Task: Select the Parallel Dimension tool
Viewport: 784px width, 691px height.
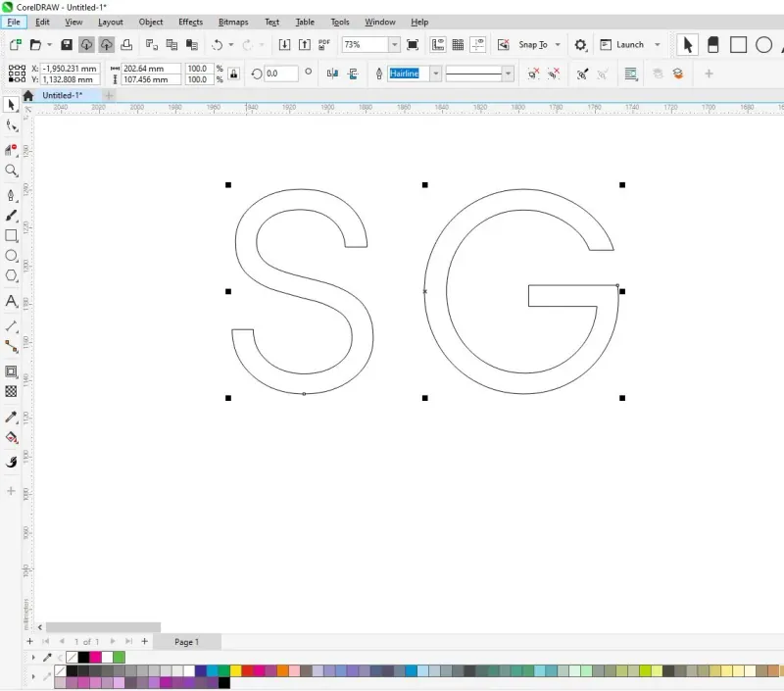Action: click(11, 326)
